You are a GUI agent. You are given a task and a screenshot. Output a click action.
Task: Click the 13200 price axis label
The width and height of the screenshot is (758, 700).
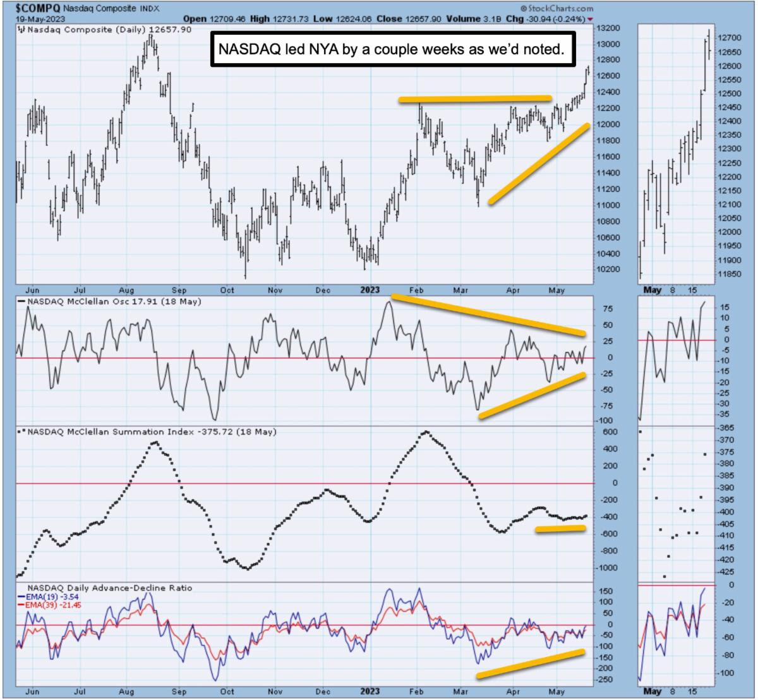(x=609, y=28)
